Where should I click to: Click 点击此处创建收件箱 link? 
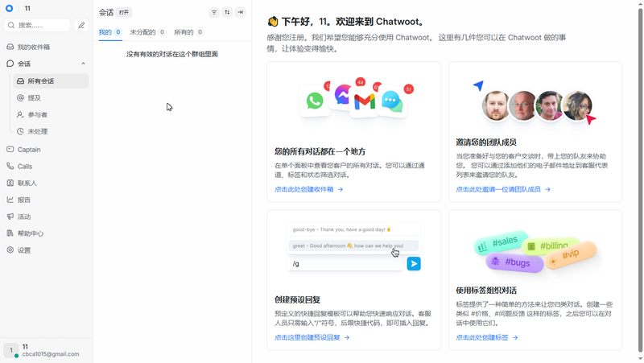pyautogui.click(x=309, y=189)
